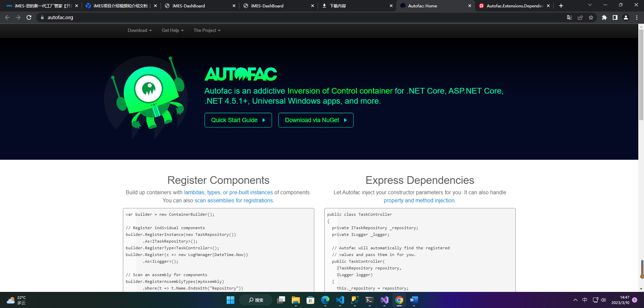
Task: Open Chrome from the taskbar
Action: [399, 300]
